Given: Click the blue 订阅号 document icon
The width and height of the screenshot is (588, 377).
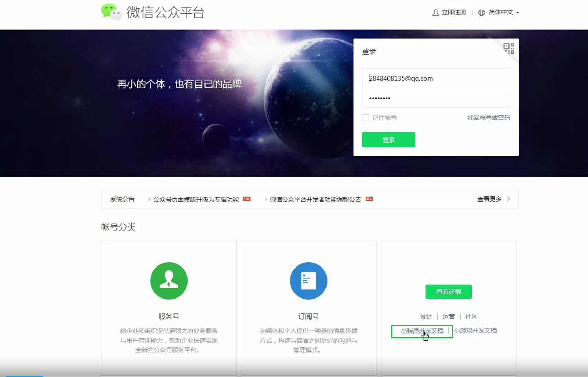Looking at the screenshot, I should (308, 281).
